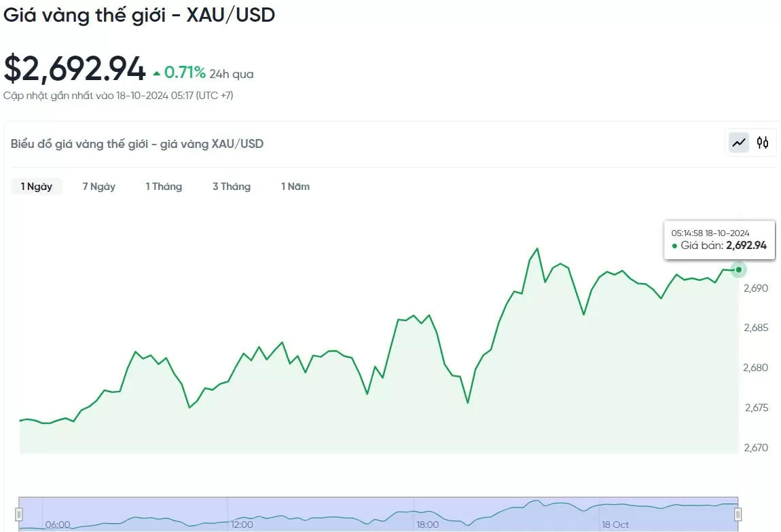Screen dimensions: 781x532
Task: Click the left range navigator handle
Action: [x=19, y=514]
